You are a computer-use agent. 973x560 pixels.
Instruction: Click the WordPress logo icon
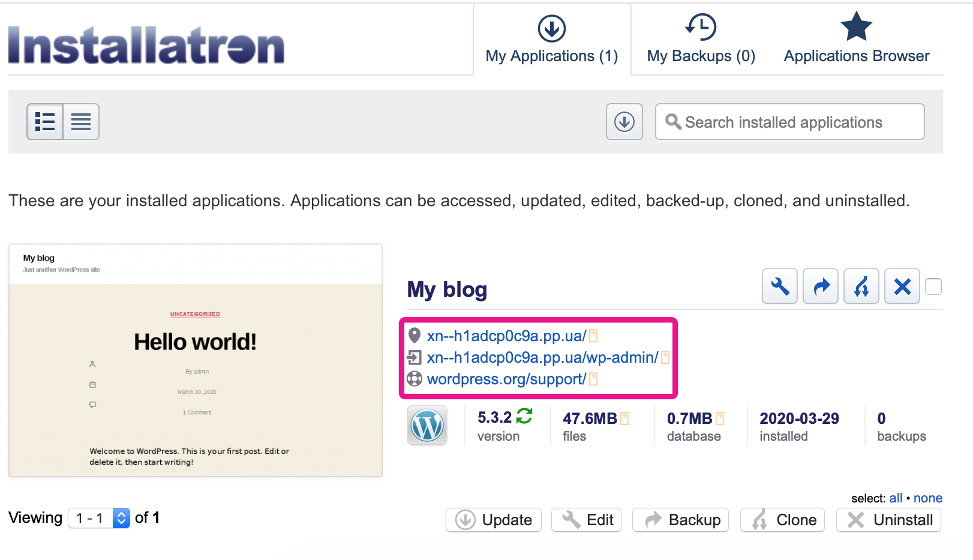[x=427, y=426]
